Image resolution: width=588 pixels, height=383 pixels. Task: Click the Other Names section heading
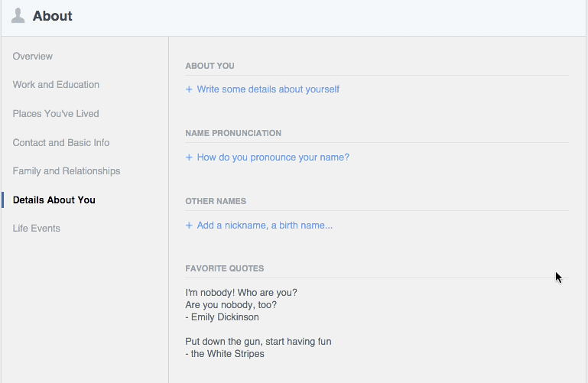click(x=216, y=201)
